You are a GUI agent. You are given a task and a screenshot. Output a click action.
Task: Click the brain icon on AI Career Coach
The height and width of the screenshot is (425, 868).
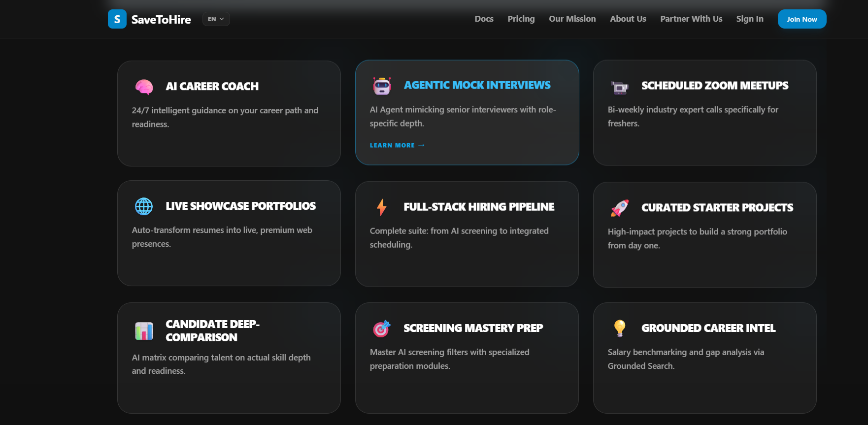tap(144, 87)
